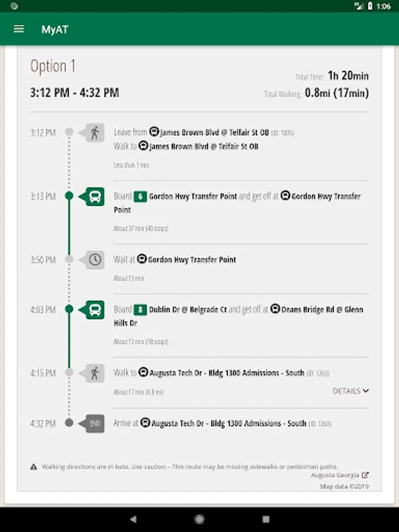The width and height of the screenshot is (399, 532).
Task: Click the END marker icon at 4:32 PM
Action: (x=95, y=423)
